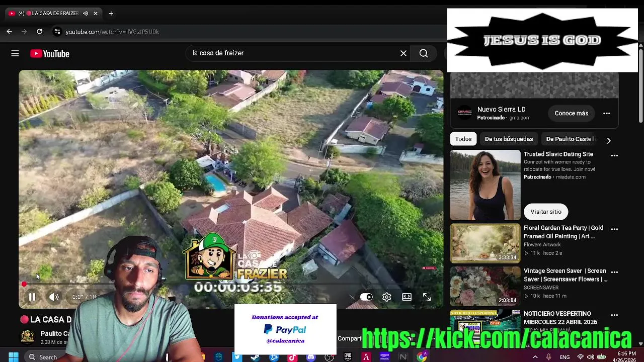644x362 pixels.
Task: Select the 'De tus búsquedas' filter chip
Action: click(x=509, y=139)
